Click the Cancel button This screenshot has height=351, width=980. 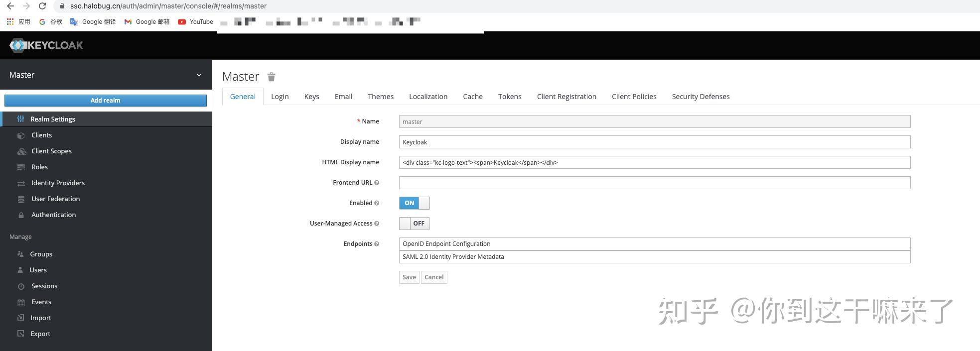(x=434, y=277)
